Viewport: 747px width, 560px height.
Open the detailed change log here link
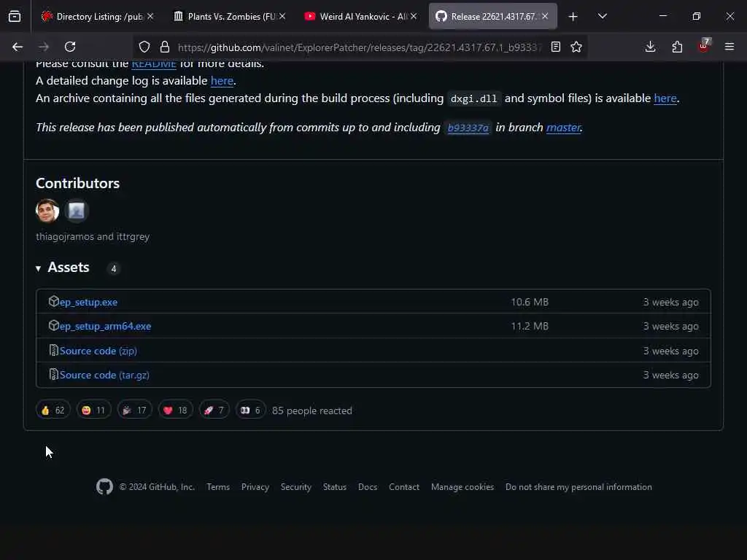pyautogui.click(x=222, y=80)
